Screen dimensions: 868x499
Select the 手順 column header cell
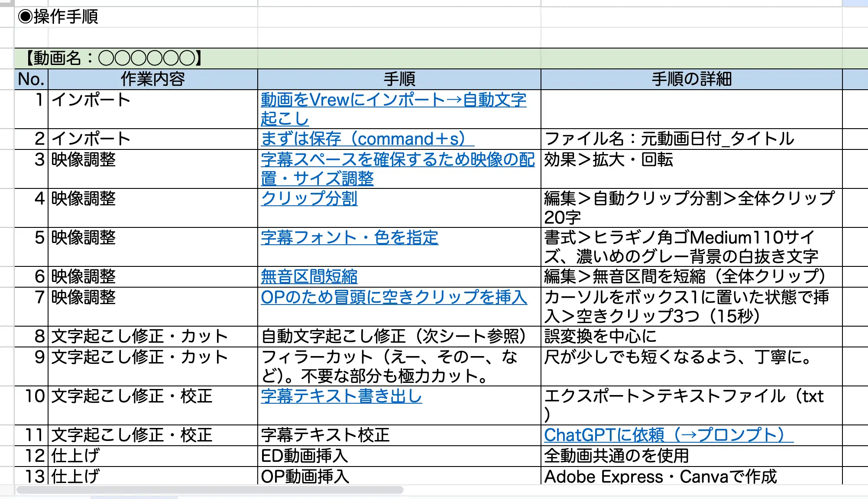pyautogui.click(x=398, y=79)
